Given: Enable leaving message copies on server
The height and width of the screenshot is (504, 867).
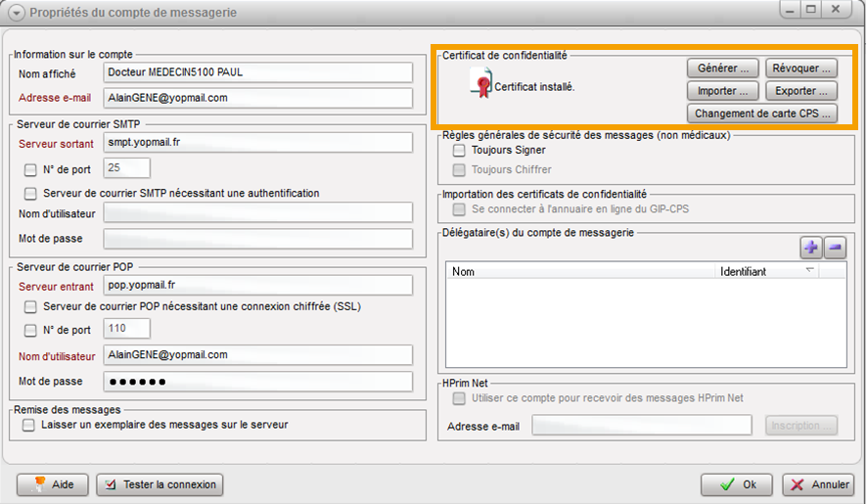Looking at the screenshot, I should [x=28, y=425].
